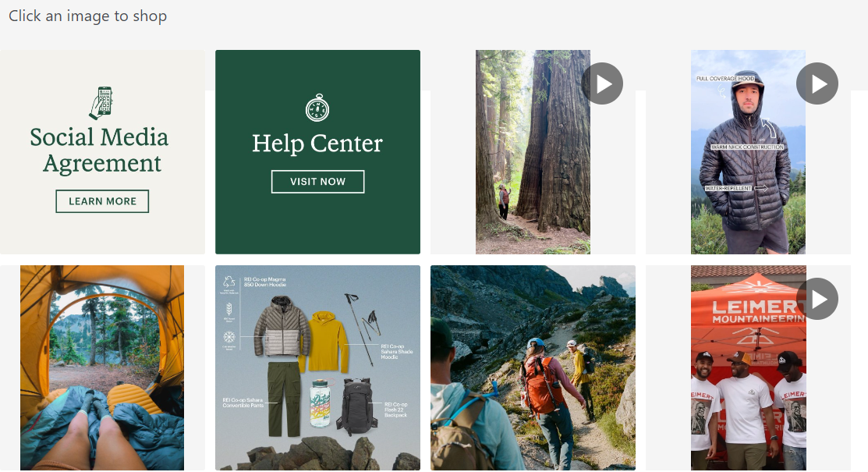Open the Visit Now button
868x472 pixels.
[x=317, y=182]
